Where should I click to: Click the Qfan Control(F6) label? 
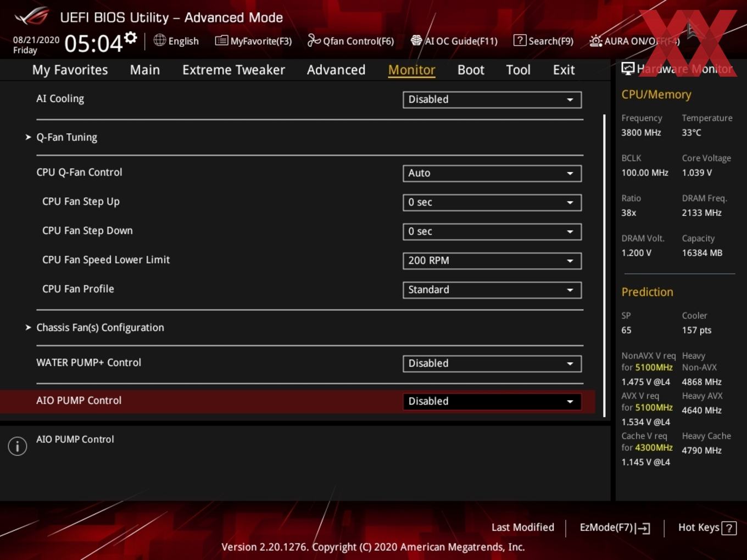[x=358, y=41]
